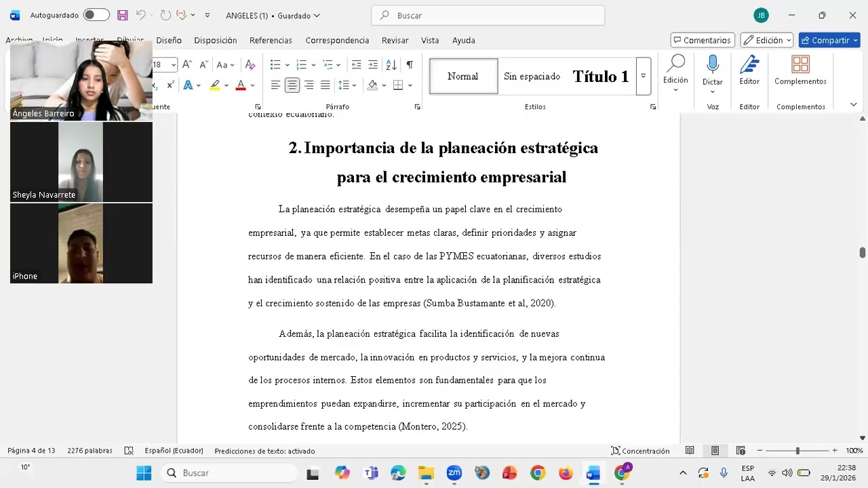Click the Shading paint bucket icon

coord(372,85)
